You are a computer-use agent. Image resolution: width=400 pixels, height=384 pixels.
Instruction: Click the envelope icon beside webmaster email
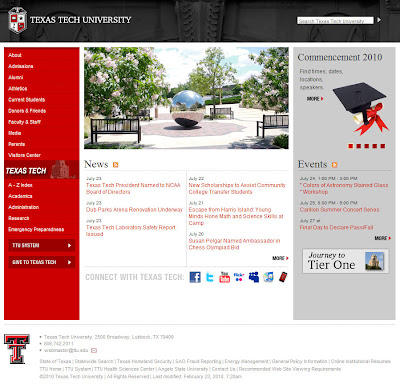[94, 350]
